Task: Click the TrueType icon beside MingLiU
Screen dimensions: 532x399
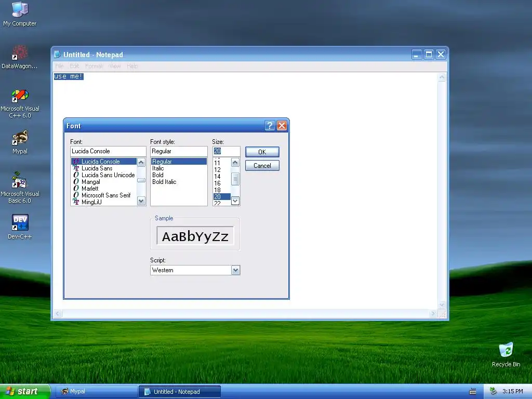Action: (76, 202)
